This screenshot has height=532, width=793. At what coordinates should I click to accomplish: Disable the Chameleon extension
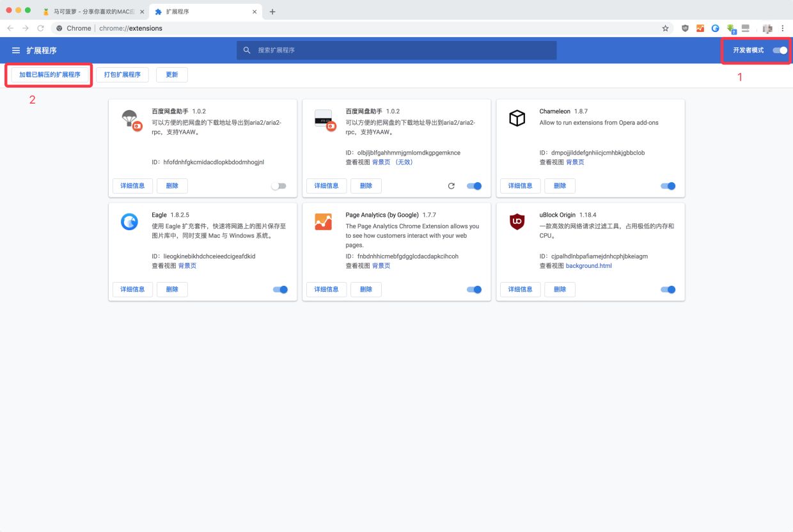click(668, 186)
